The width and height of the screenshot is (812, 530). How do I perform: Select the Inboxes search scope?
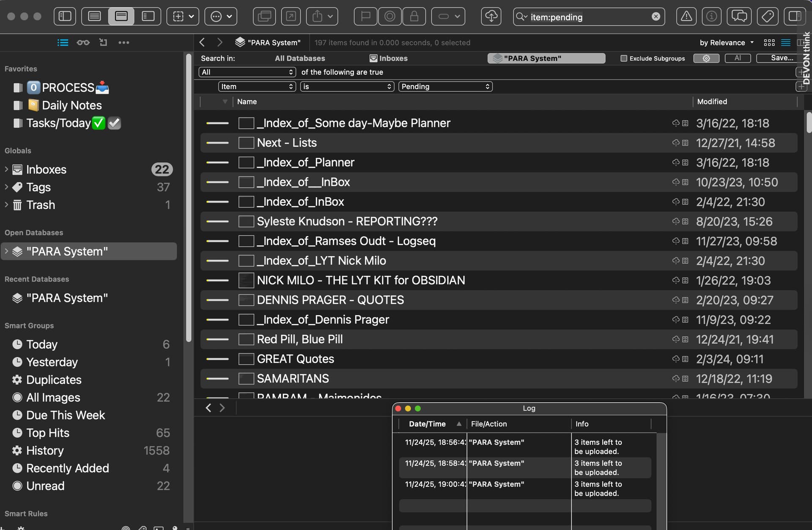(389, 58)
